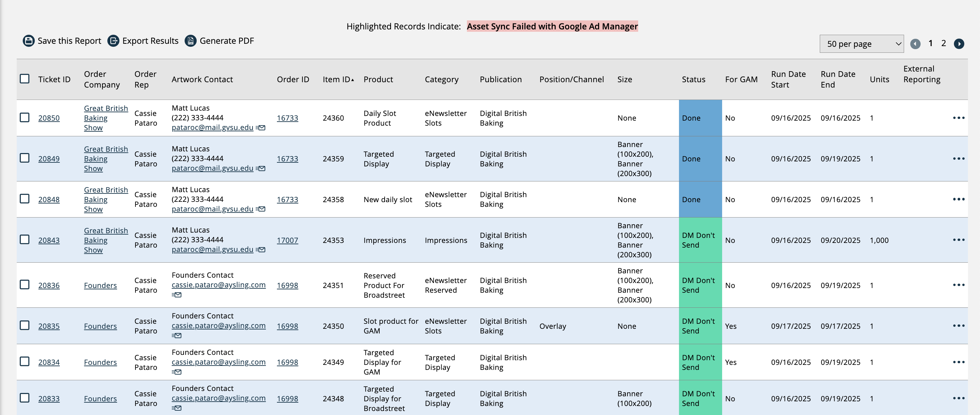Go to page 2 of results

944,43
